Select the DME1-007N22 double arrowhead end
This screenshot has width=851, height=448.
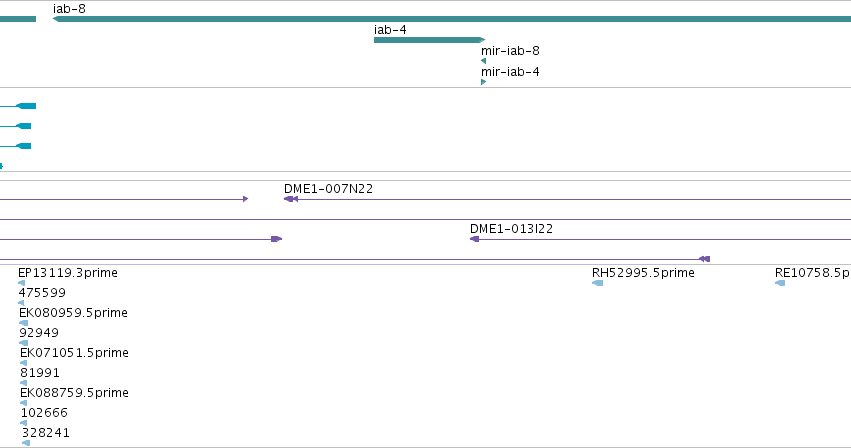(291, 199)
